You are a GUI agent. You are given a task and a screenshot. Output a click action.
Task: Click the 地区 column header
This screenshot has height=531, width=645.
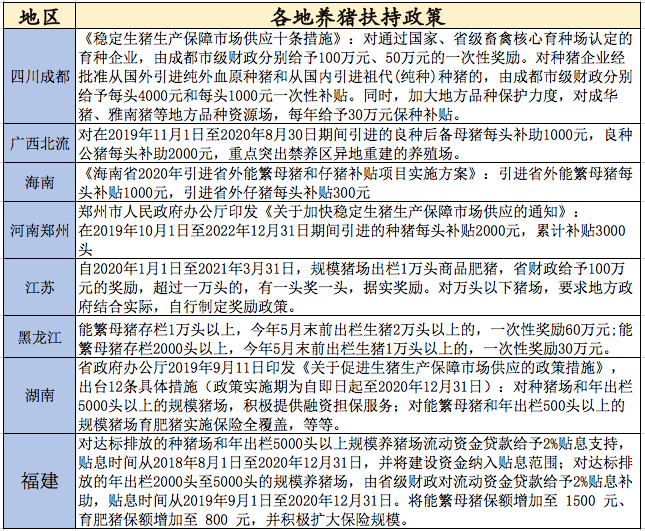pos(40,16)
